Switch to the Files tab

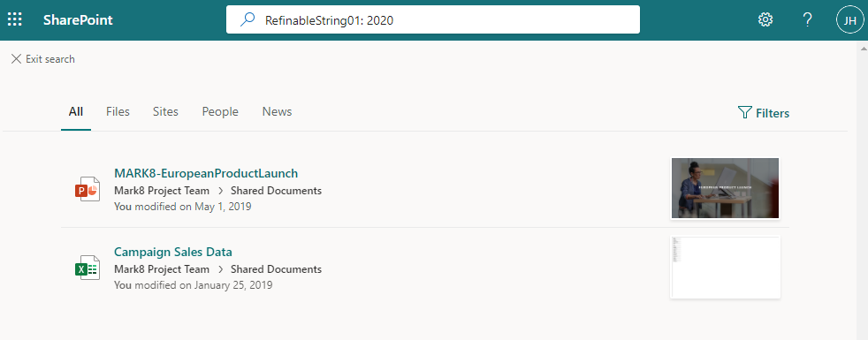pos(118,111)
